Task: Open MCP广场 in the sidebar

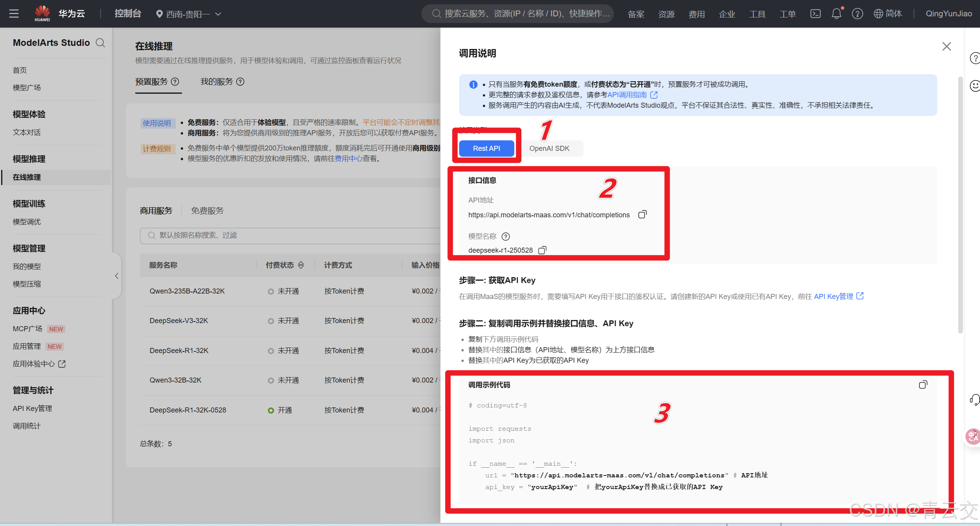Action: point(28,329)
